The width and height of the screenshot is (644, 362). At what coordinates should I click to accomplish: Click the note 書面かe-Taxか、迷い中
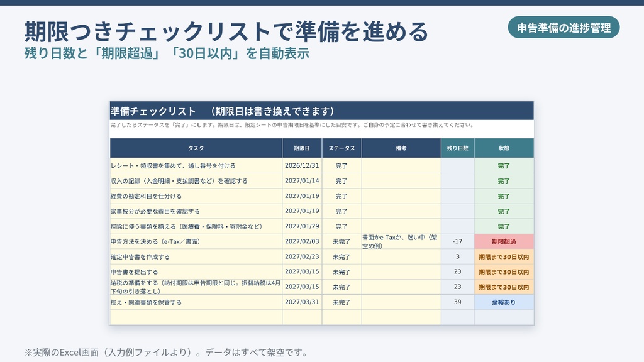coord(400,242)
